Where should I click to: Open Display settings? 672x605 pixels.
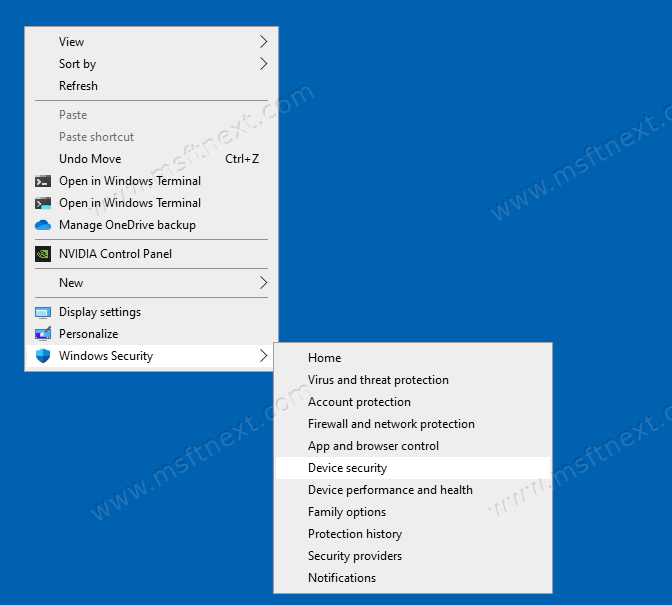(151, 312)
